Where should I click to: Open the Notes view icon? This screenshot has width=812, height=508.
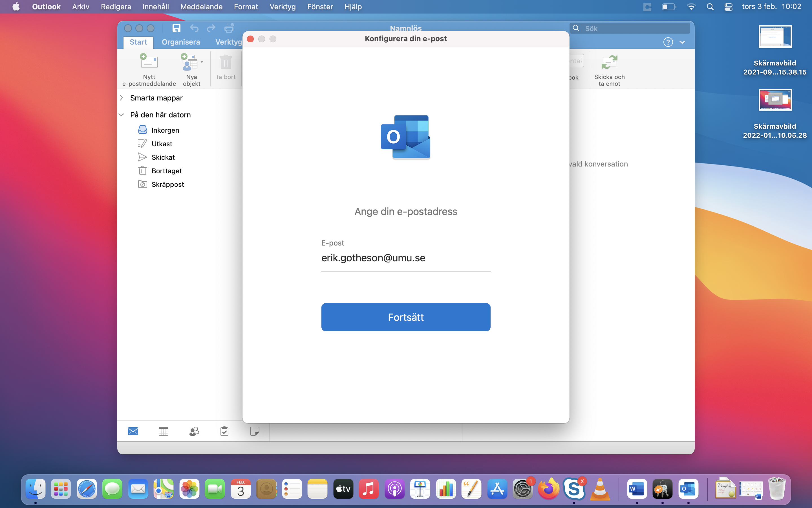coord(255,432)
